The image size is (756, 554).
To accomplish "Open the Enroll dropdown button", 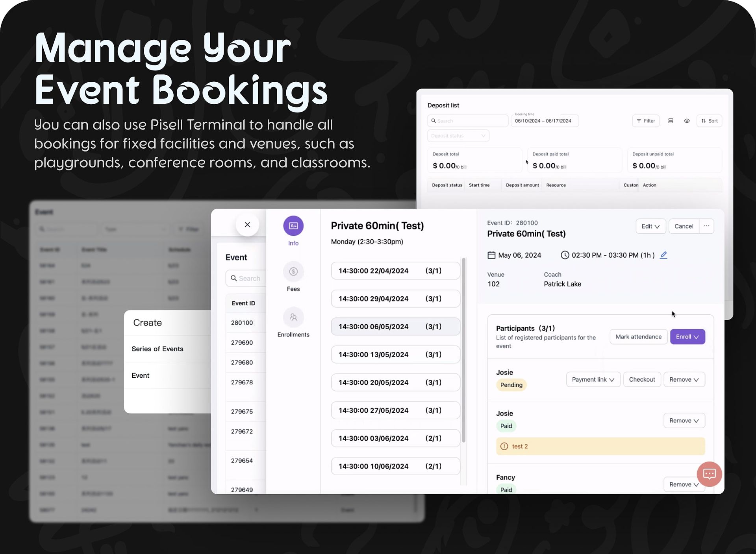I will click(x=687, y=337).
